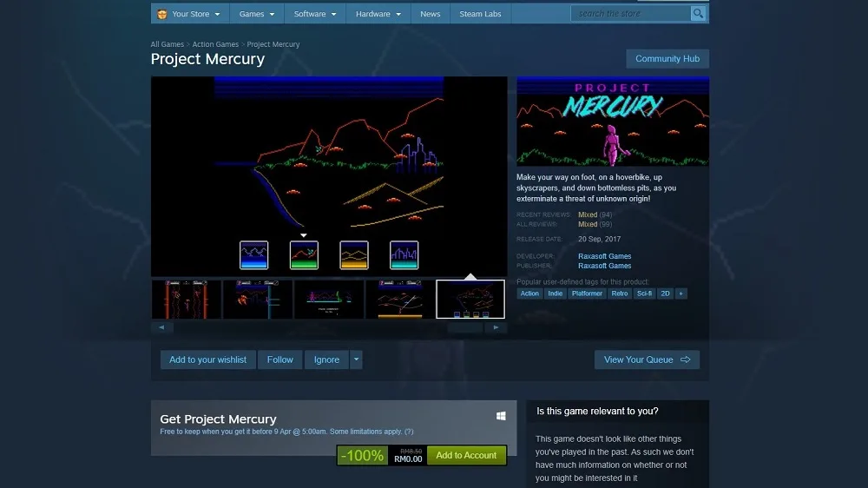868x488 pixels.
Task: Select the second screenshot thumbnail
Action: click(x=258, y=299)
